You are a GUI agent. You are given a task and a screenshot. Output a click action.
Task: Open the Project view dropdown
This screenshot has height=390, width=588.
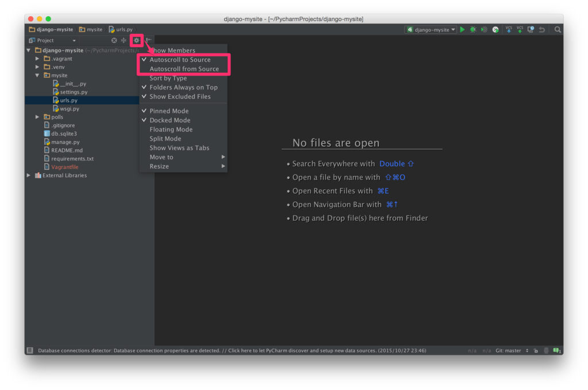(53, 40)
